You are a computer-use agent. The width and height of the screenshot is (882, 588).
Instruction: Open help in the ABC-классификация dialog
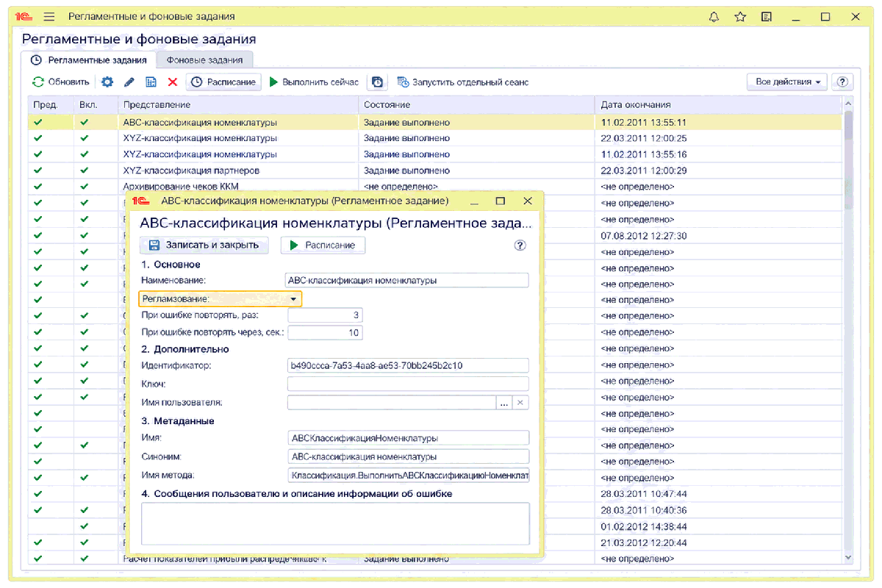(x=520, y=245)
